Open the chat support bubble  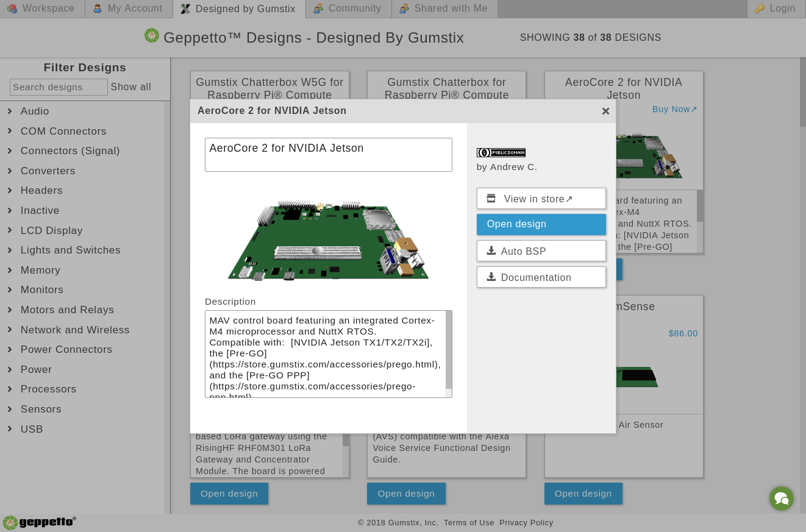tap(782, 498)
